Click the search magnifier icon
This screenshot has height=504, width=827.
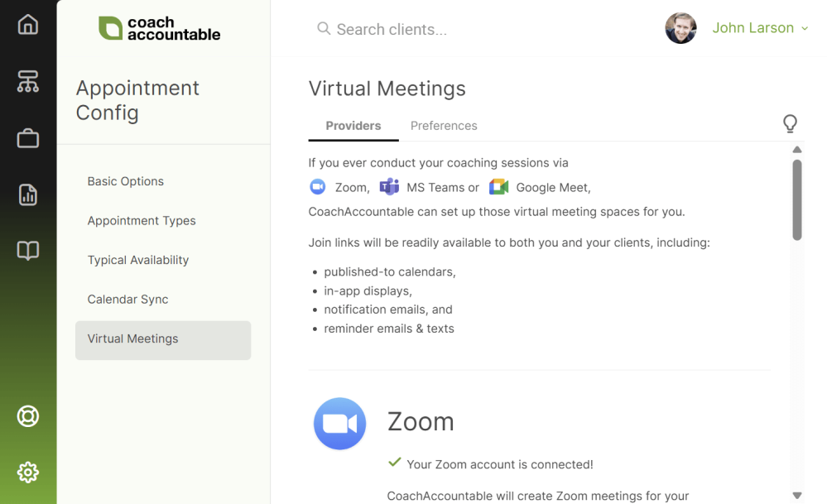tap(323, 29)
